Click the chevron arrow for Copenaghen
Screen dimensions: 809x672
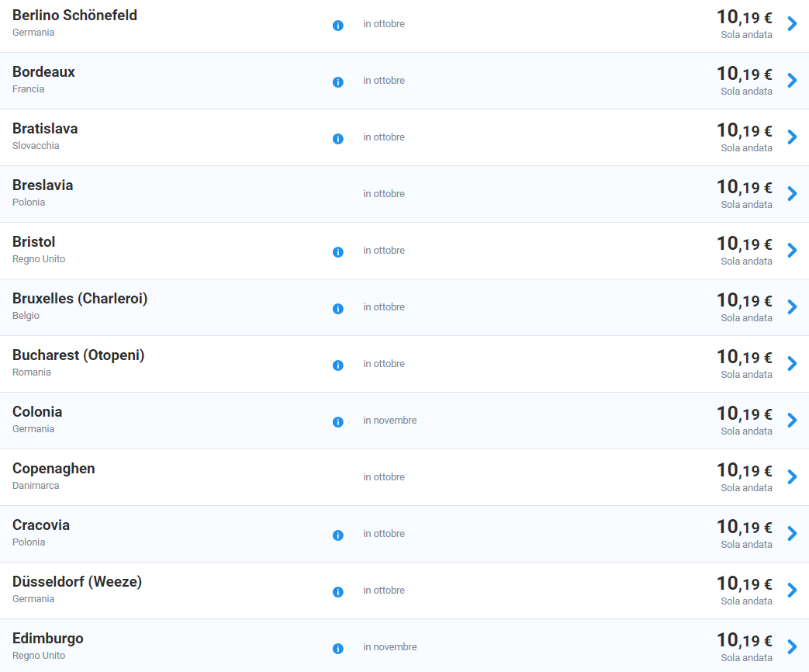[x=792, y=477]
